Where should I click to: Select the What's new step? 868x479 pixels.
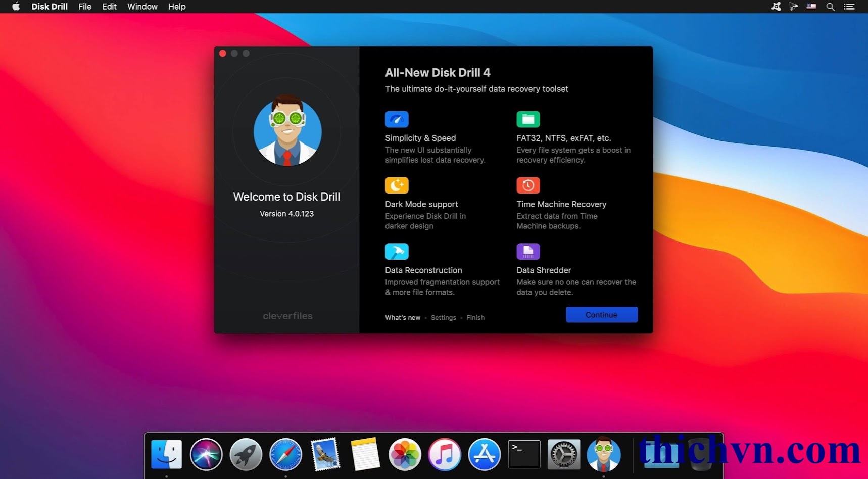[402, 318]
